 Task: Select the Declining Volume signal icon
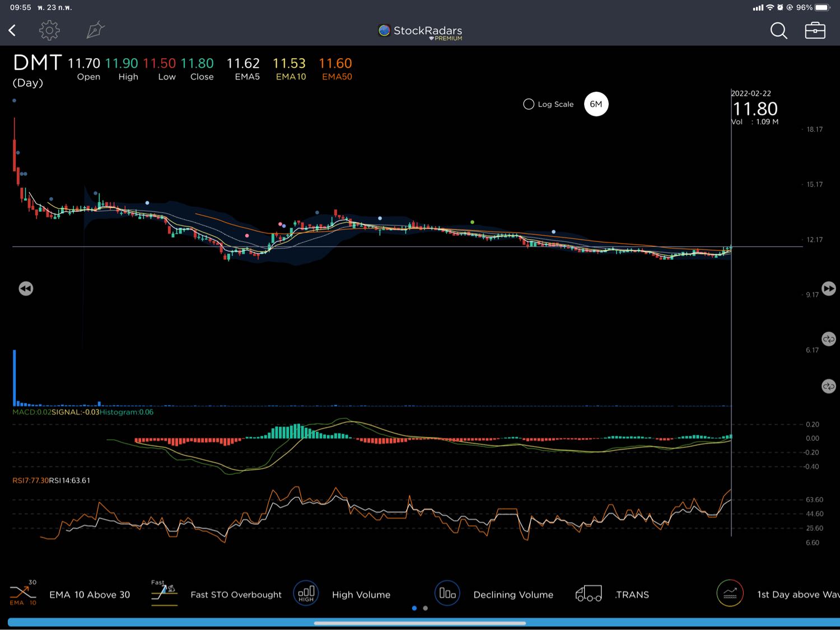(x=447, y=594)
